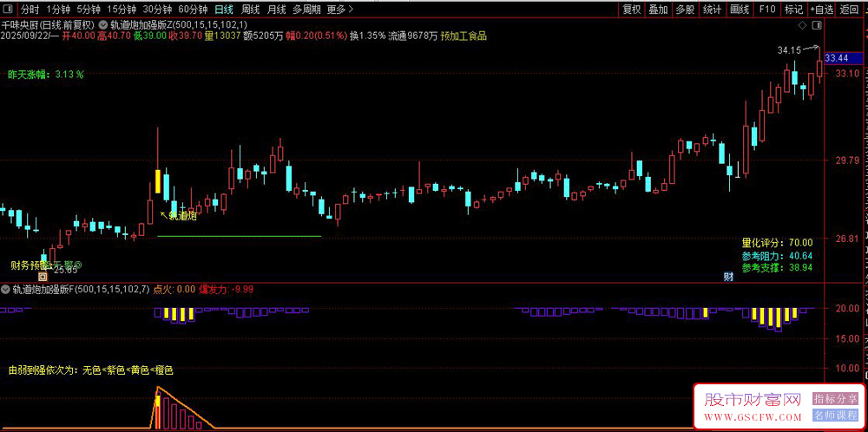Image resolution: width=868 pixels, height=432 pixels.
Task: Click the 换1.35% turnover value
Action: [x=368, y=36]
